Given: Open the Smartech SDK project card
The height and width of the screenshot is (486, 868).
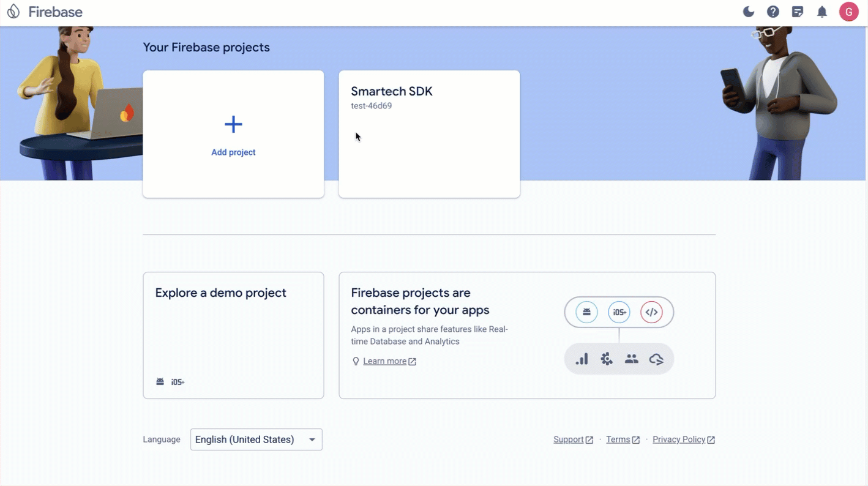Looking at the screenshot, I should (x=429, y=134).
